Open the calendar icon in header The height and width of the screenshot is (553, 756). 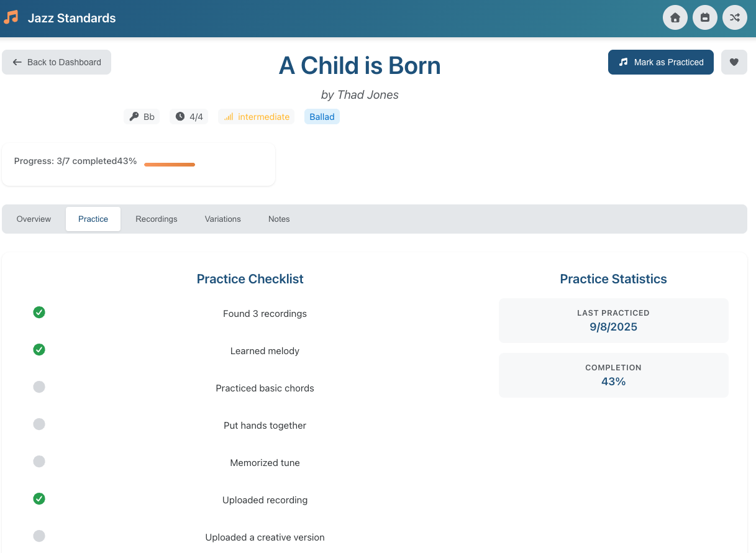[x=705, y=17]
